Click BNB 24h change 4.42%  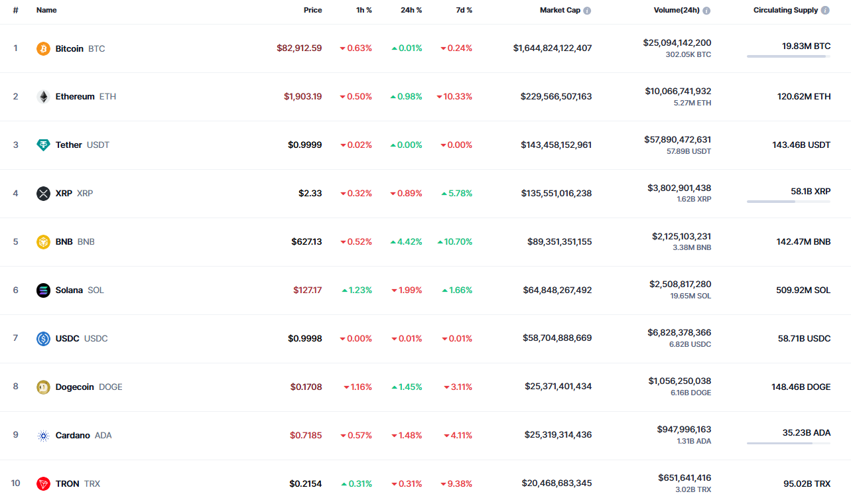(407, 242)
